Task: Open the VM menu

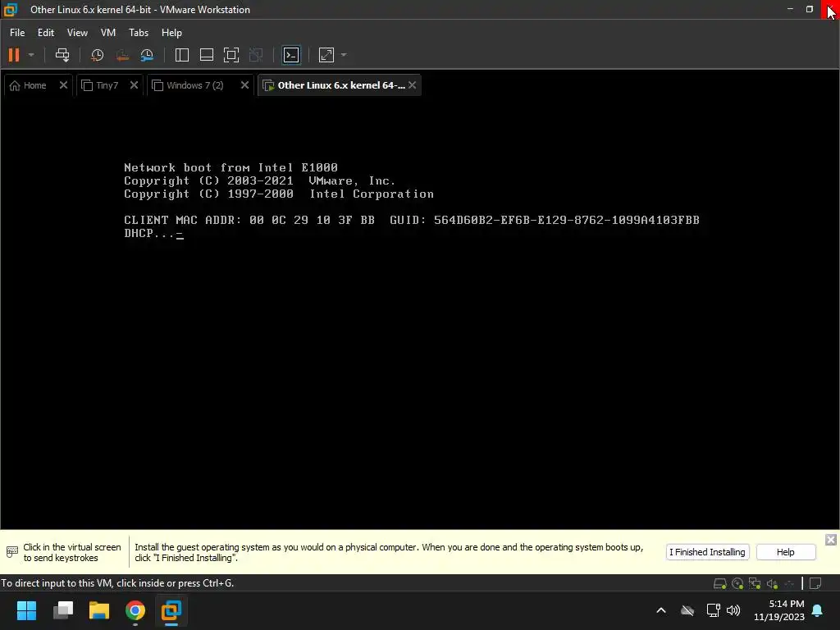Action: (108, 33)
